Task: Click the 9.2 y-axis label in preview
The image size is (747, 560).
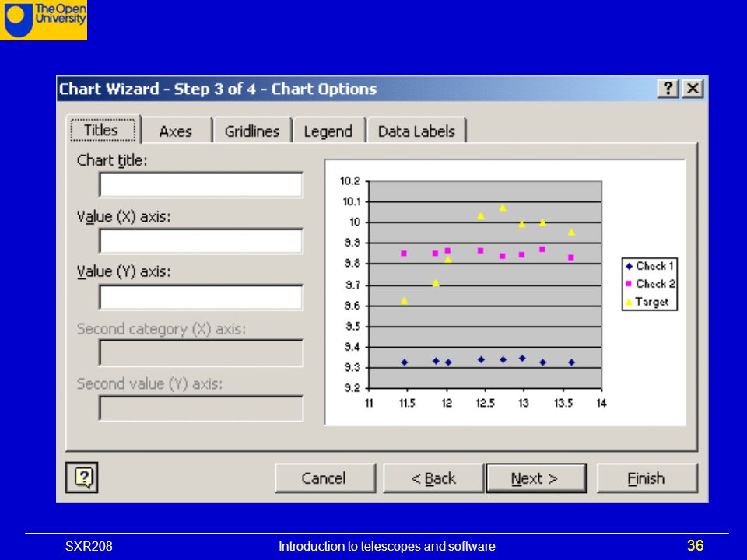Action: click(352, 387)
